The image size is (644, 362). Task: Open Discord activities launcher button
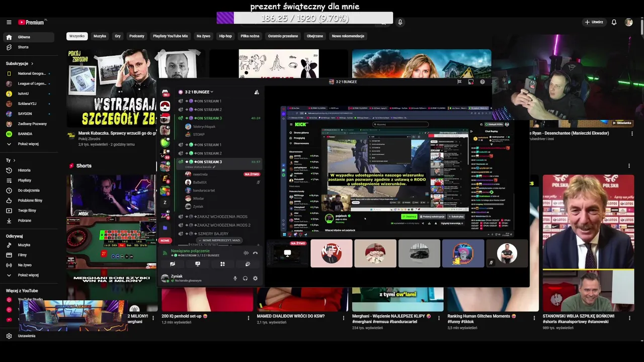[222, 264]
